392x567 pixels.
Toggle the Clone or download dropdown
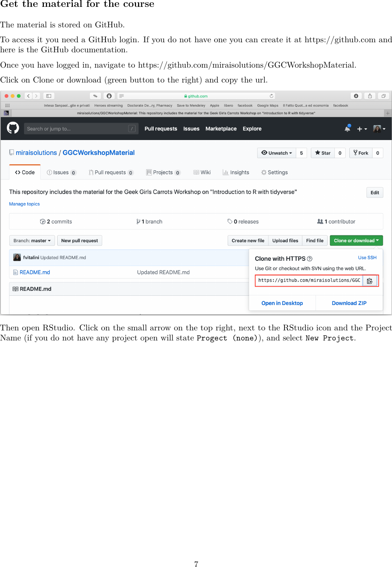(356, 241)
